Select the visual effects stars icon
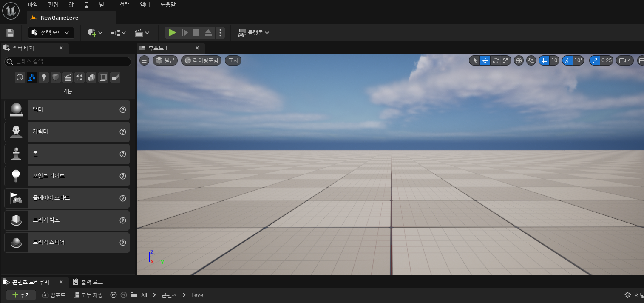 click(x=79, y=77)
